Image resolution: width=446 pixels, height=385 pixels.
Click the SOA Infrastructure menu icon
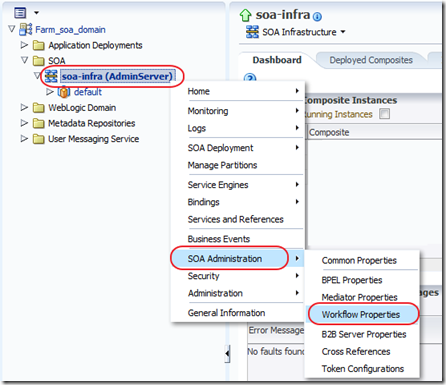click(x=252, y=32)
